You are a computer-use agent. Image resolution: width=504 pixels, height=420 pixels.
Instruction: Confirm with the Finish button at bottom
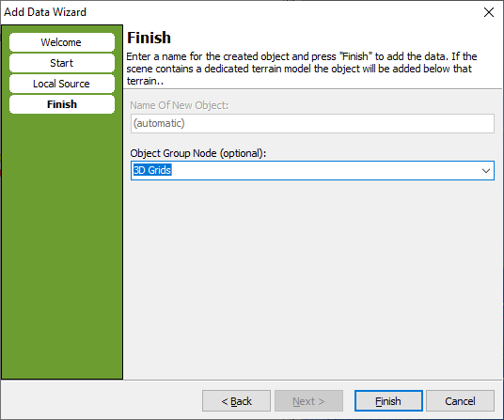(388, 400)
